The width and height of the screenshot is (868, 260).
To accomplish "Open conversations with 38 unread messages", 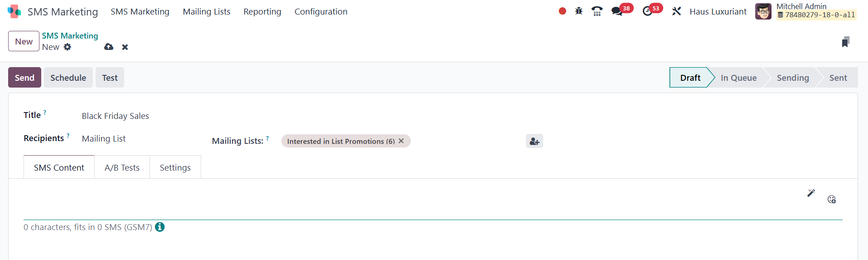I will click(617, 11).
